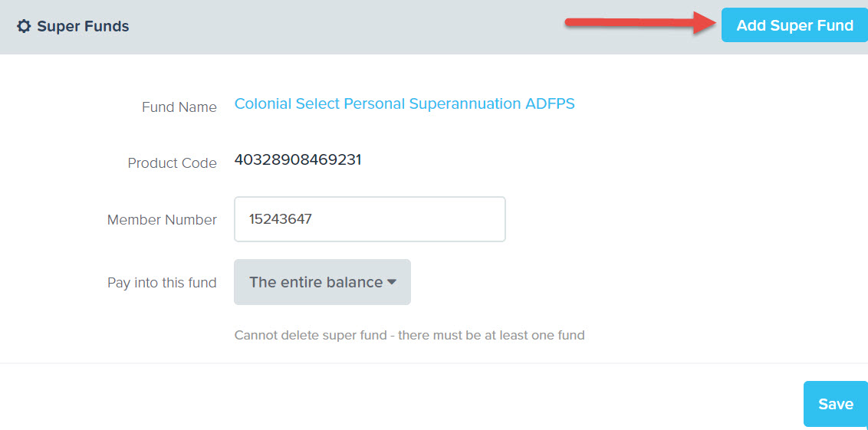868x430 pixels.
Task: Save the super fund settings
Action: click(835, 404)
